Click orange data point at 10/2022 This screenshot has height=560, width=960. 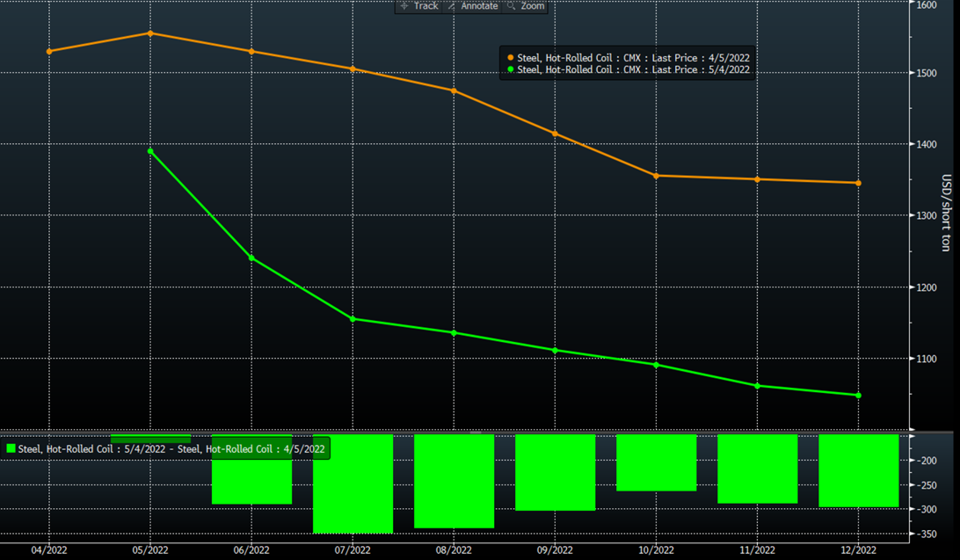(x=656, y=176)
